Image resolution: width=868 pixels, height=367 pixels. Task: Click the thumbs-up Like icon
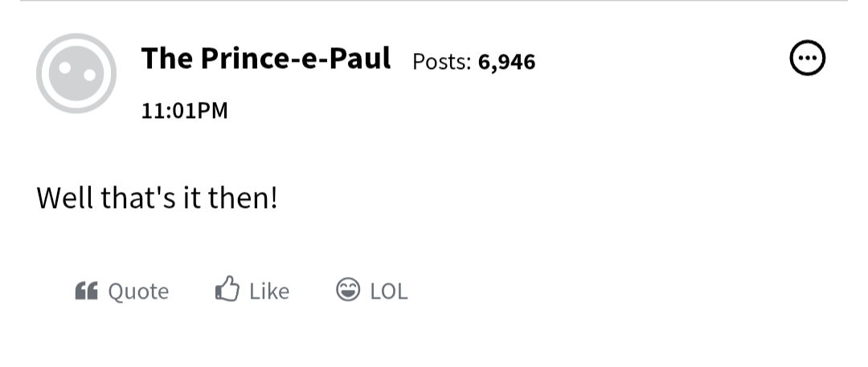click(227, 288)
